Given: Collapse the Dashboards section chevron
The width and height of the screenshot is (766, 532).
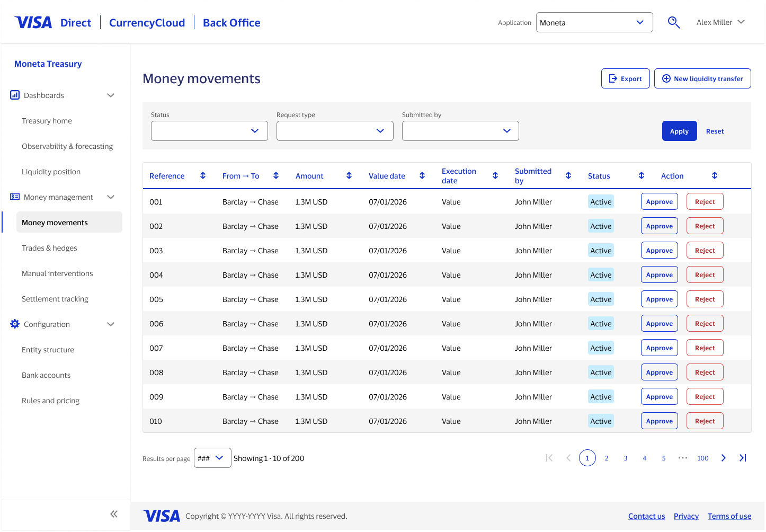Looking at the screenshot, I should [x=111, y=95].
